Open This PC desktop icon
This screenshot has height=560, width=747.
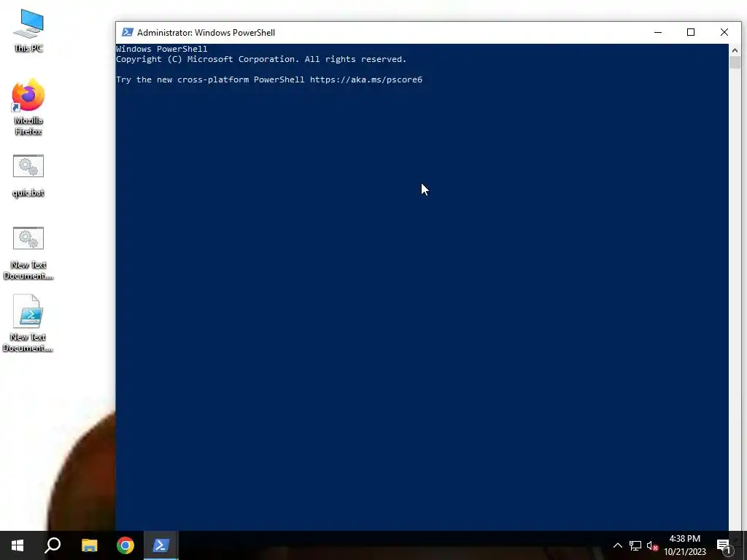pos(28,31)
